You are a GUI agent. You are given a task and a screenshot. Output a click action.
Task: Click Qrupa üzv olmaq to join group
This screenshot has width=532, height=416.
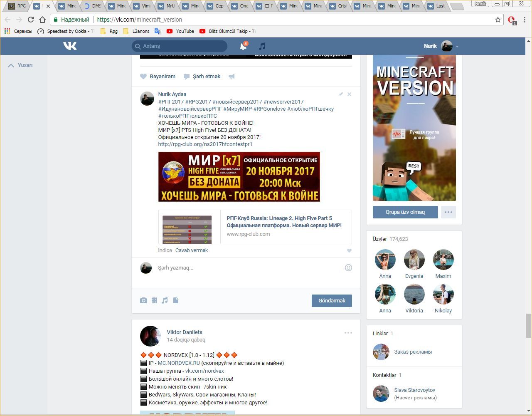pyautogui.click(x=405, y=212)
